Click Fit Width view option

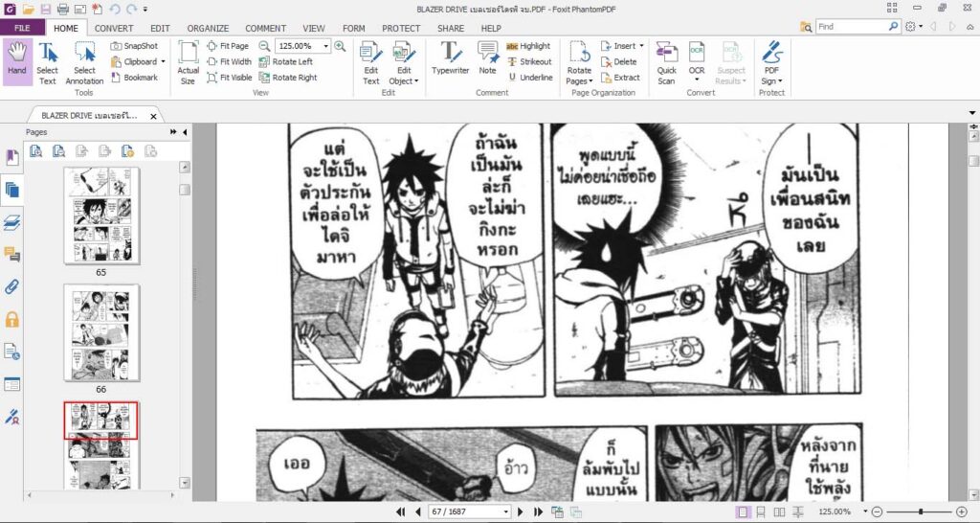229,61
